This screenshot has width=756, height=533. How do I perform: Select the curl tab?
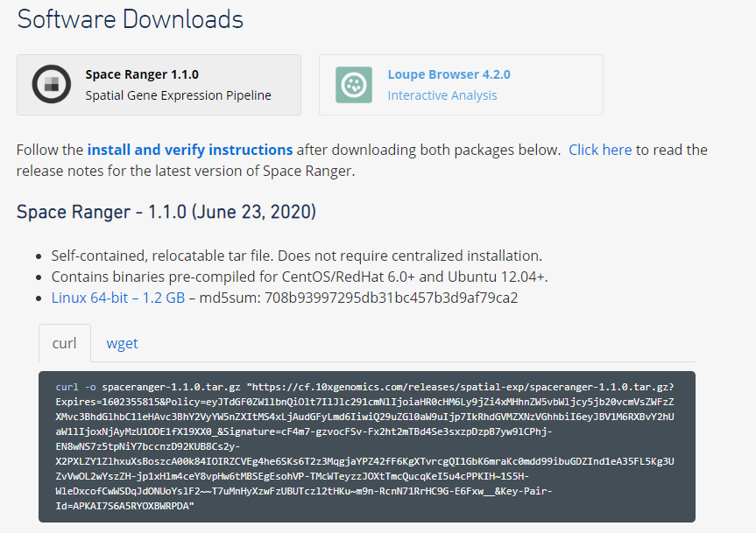pos(64,343)
